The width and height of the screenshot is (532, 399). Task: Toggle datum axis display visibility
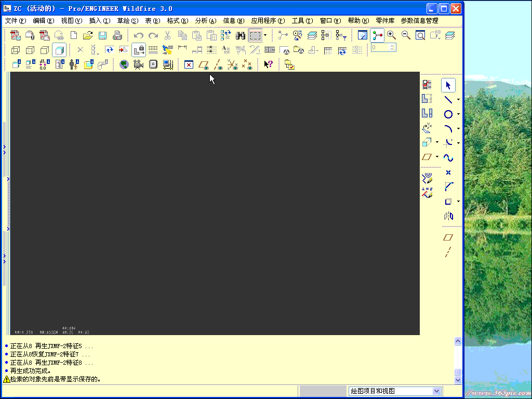point(219,64)
